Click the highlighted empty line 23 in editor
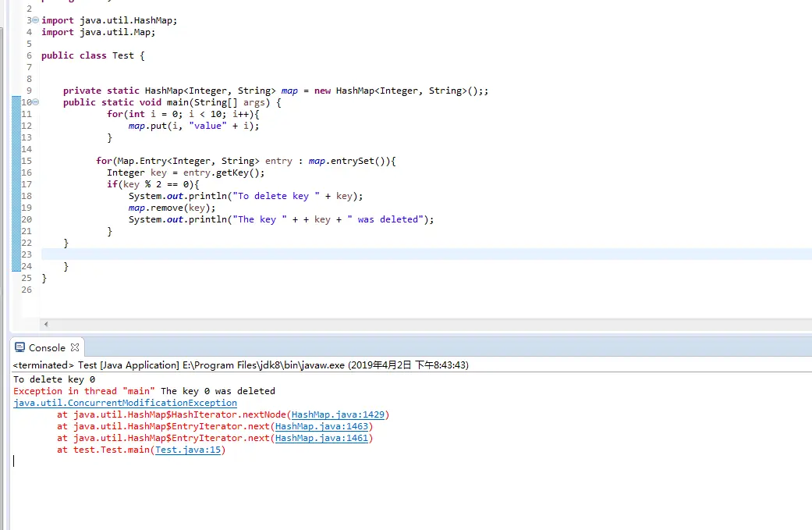Viewport: 812px width, 530px height. tap(426, 254)
